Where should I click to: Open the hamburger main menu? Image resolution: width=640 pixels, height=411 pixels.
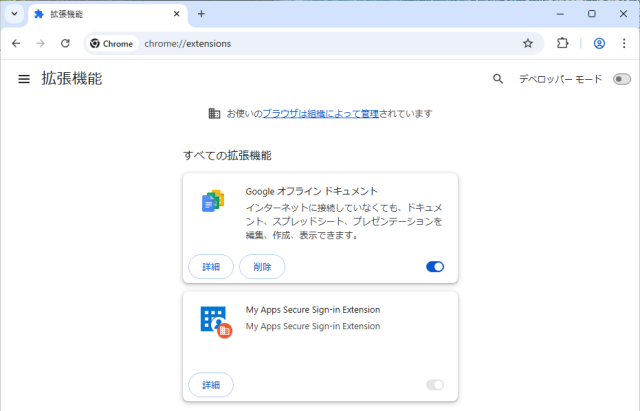point(24,79)
